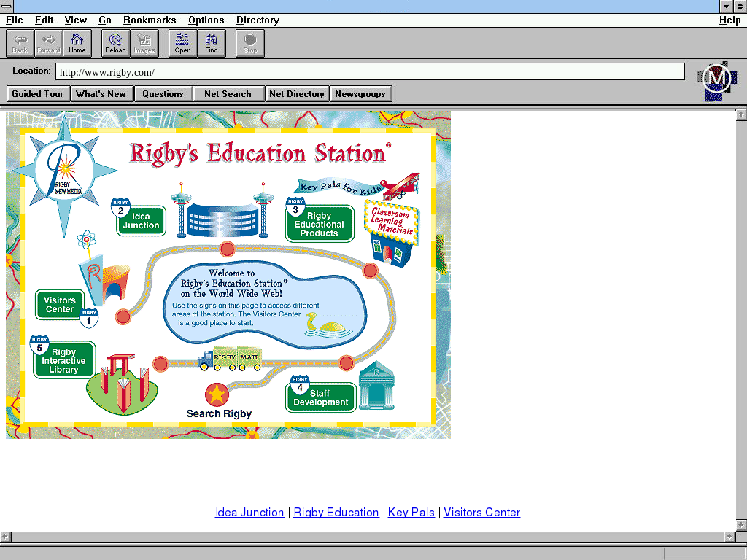Click the Rigby Mail truck image
Screen dimensions: 747x560
pos(231,358)
